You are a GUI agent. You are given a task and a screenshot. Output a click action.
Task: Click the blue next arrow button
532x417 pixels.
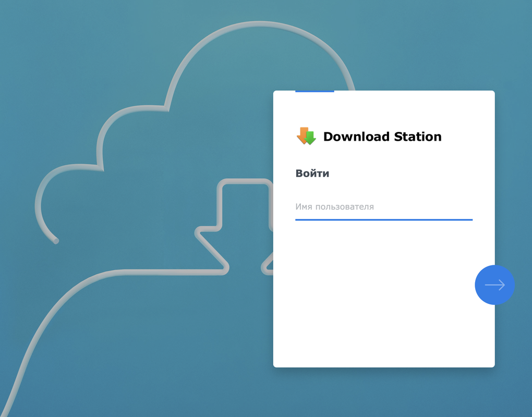point(494,285)
